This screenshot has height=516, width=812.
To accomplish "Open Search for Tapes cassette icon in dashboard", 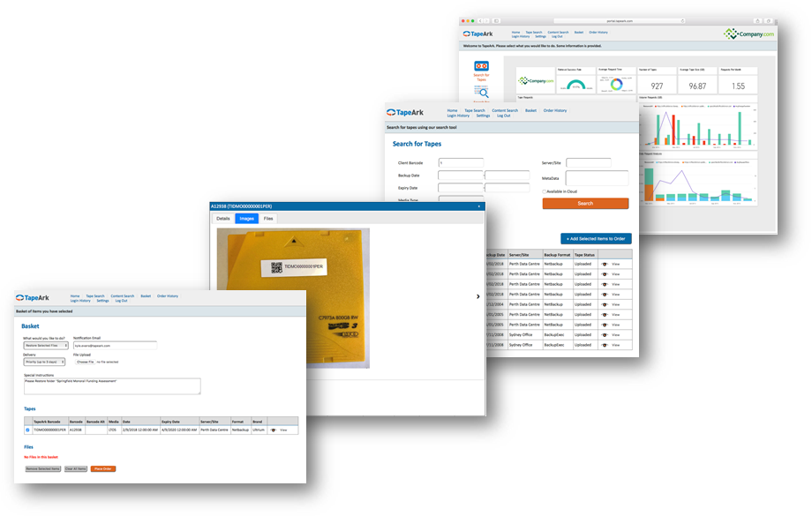I will pos(482,66).
